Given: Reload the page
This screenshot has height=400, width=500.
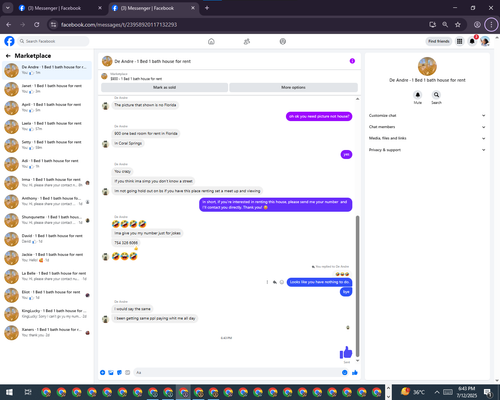Looking at the screenshot, I should coord(37,24).
